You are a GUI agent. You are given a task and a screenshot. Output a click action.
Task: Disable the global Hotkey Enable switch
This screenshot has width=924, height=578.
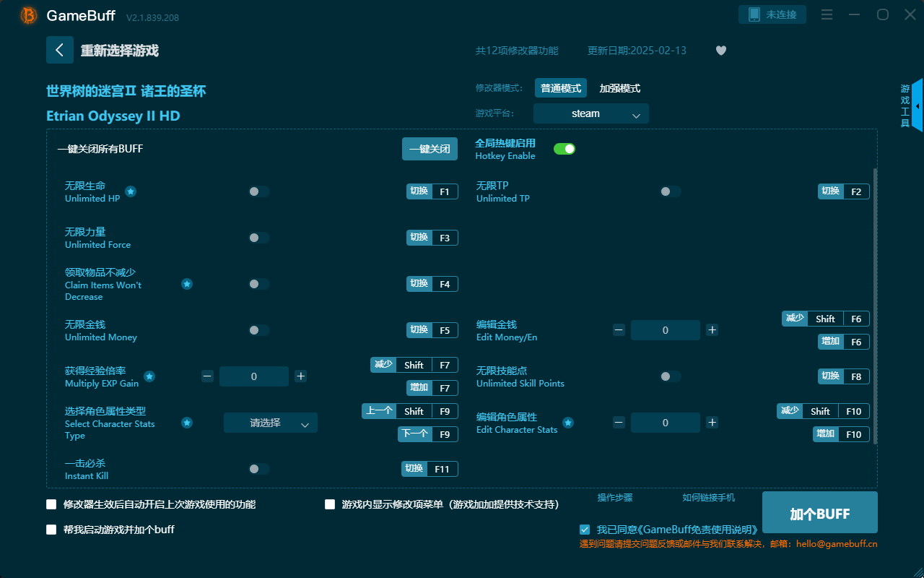click(x=565, y=149)
